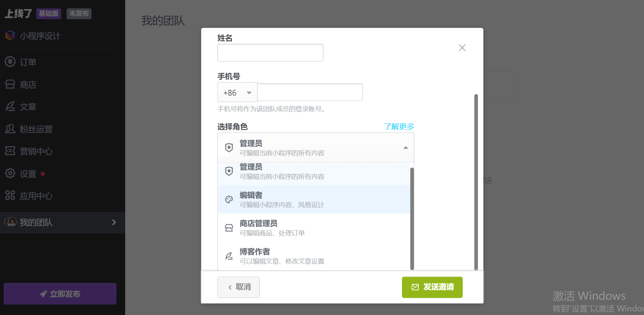
Task: Select the 商店管理员 role option
Action: point(314,228)
